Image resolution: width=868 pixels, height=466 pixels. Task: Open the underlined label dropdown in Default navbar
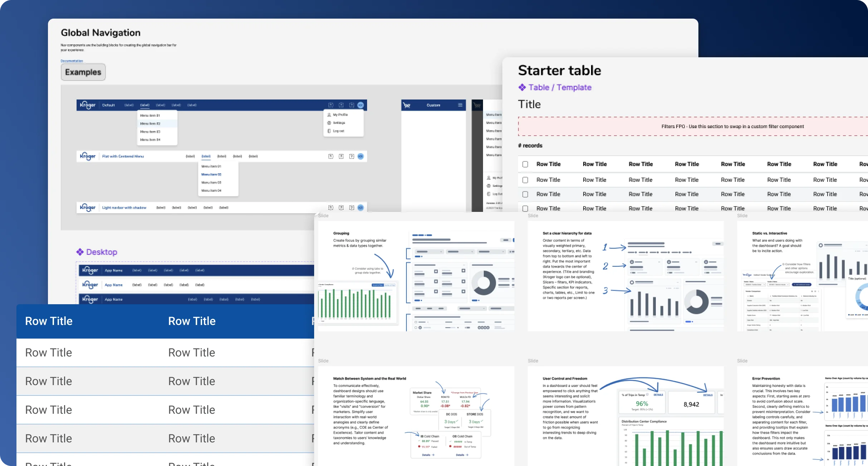(x=145, y=105)
